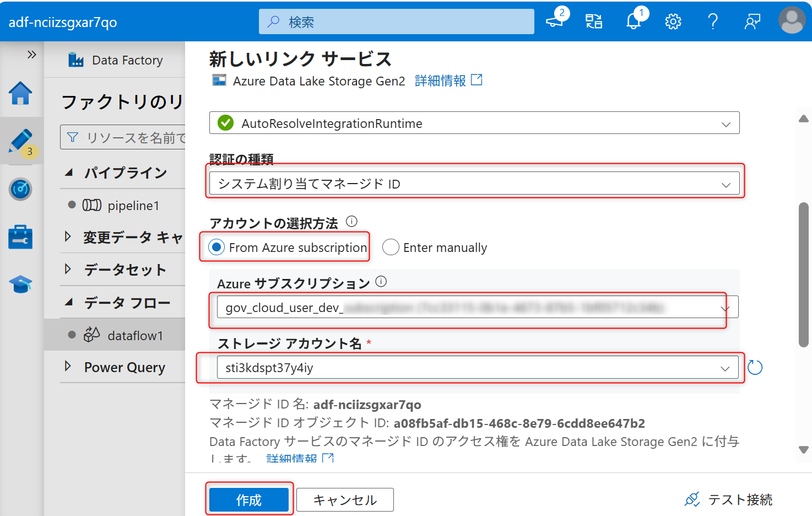Run テスト接続 to test the connection
Image resolution: width=812 pixels, height=516 pixels.
[740, 499]
